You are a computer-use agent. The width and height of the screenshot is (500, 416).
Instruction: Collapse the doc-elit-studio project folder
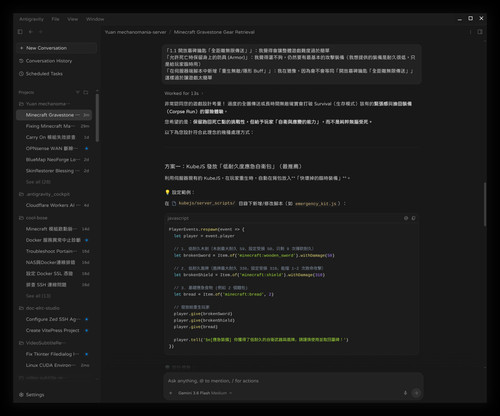pos(39,308)
